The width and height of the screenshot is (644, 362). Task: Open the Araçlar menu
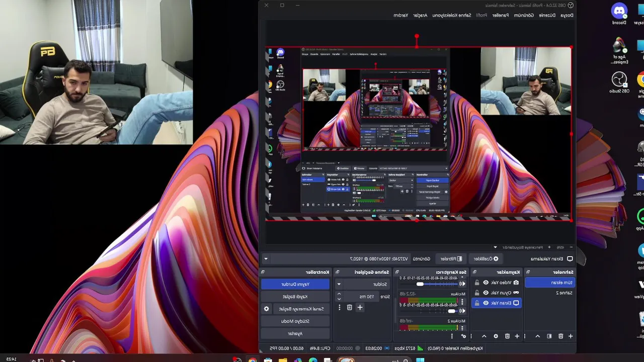(420, 15)
